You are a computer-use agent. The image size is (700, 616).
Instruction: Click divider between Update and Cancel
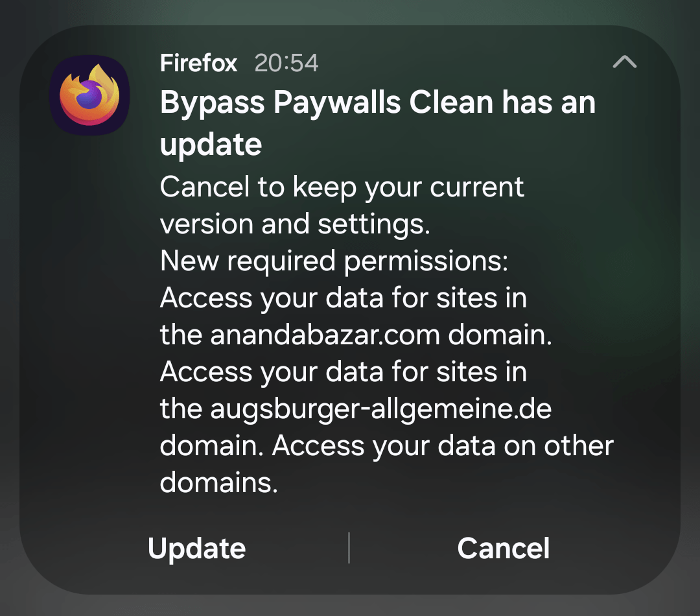point(349,548)
